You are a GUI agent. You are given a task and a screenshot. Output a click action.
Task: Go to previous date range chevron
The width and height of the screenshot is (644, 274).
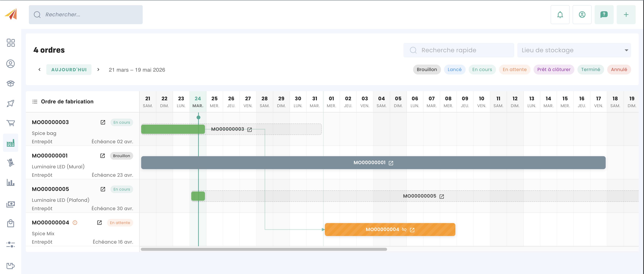pyautogui.click(x=39, y=70)
